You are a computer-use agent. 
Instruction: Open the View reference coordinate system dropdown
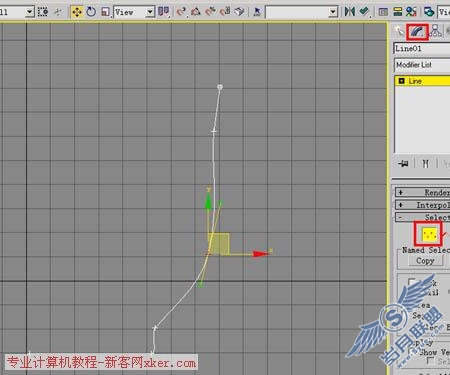[x=134, y=12]
